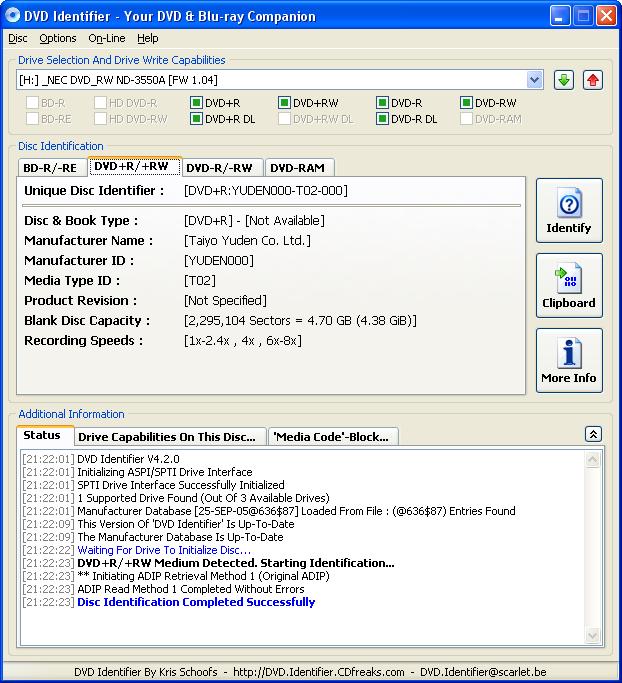The height and width of the screenshot is (683, 622).
Task: Click the Taiyo Yuden manufacturer name value
Action: [247, 240]
